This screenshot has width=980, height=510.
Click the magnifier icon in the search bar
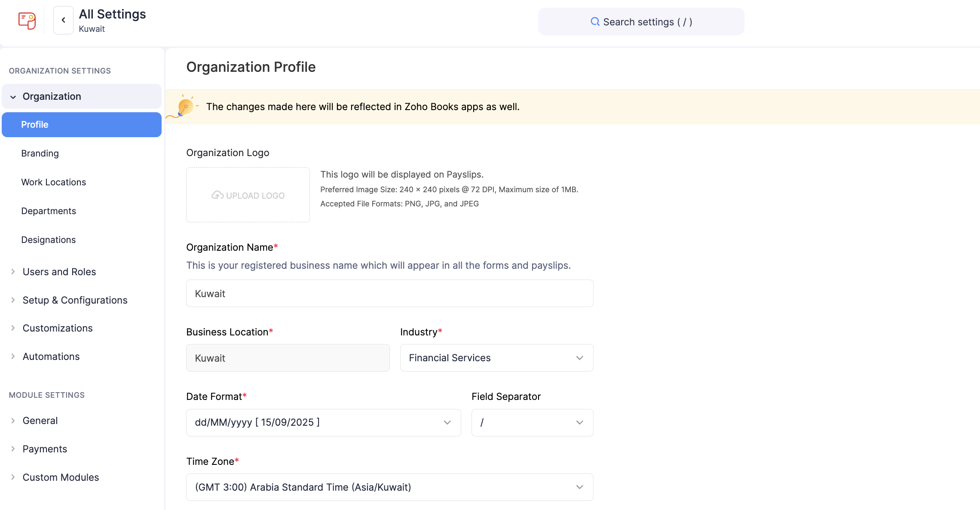pyautogui.click(x=595, y=22)
